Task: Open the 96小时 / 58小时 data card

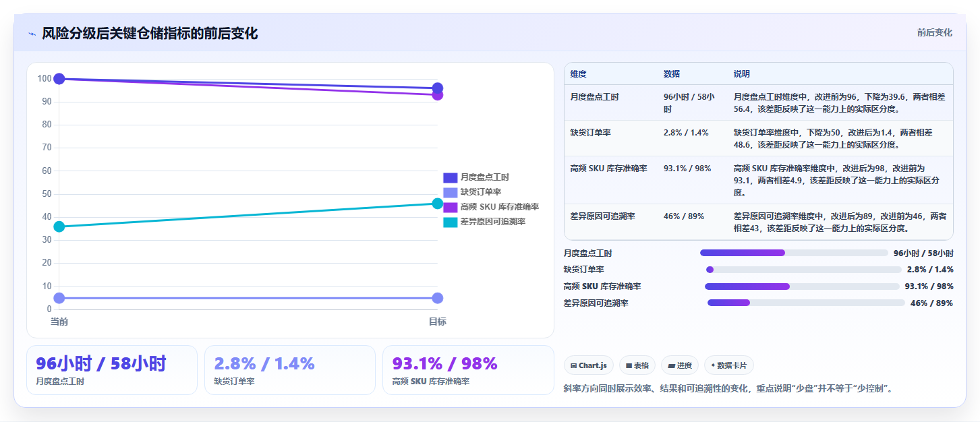Action: tap(112, 370)
